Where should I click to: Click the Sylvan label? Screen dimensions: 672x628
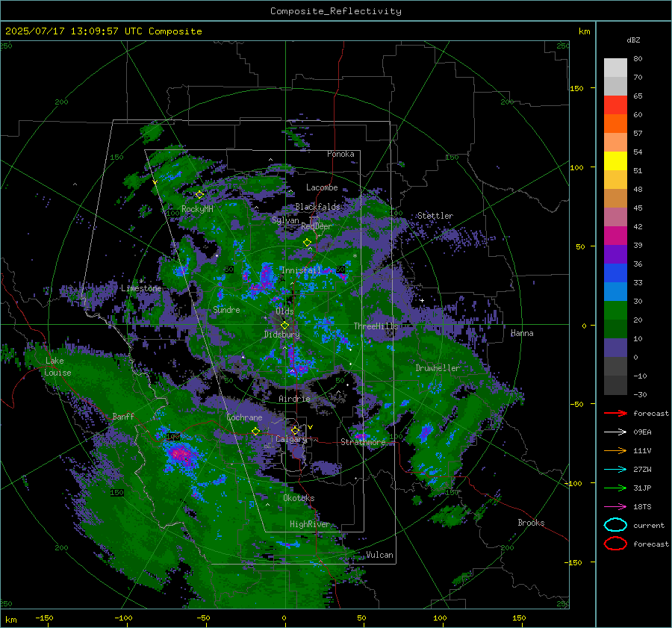pyautogui.click(x=285, y=220)
